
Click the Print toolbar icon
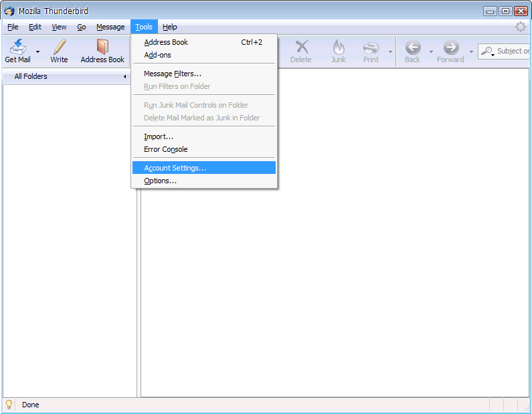point(371,47)
